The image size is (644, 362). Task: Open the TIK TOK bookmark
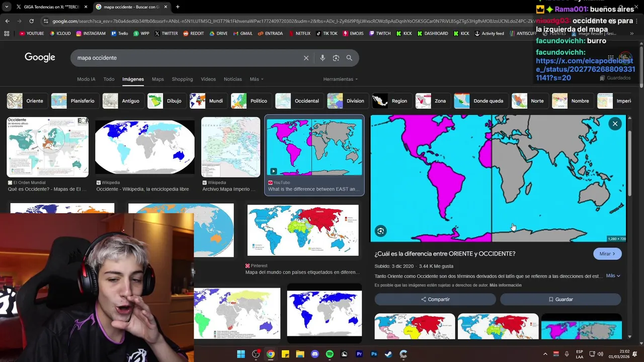tap(327, 34)
